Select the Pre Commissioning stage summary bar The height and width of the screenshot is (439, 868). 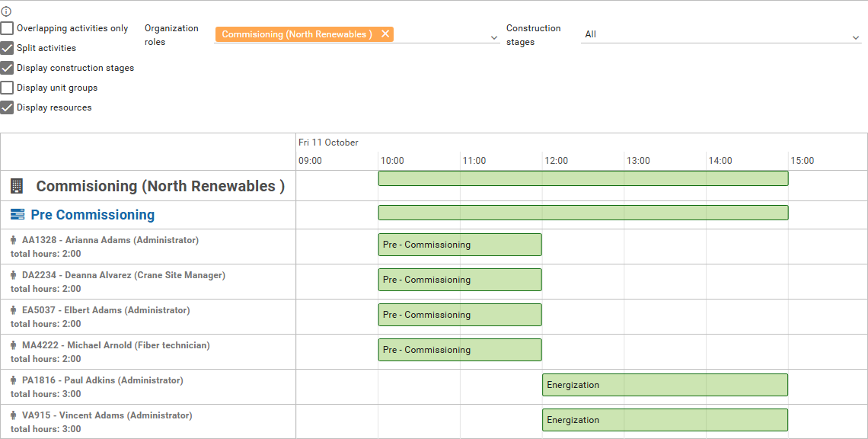[x=583, y=213]
